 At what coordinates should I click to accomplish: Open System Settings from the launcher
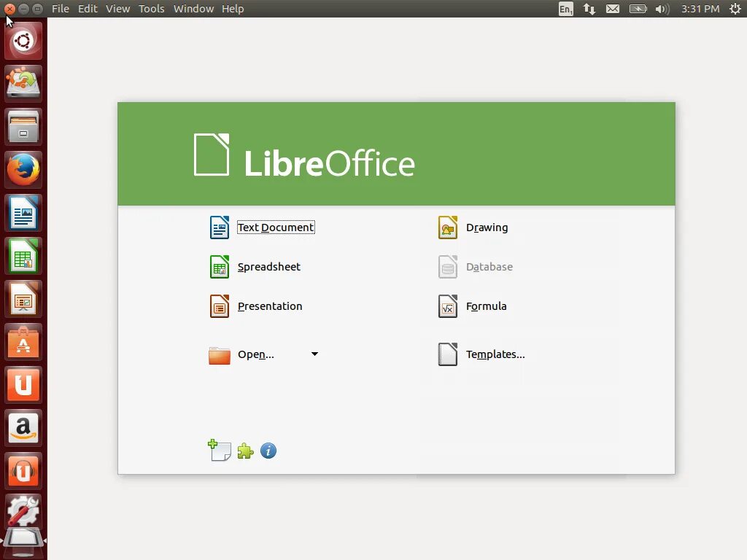click(23, 510)
